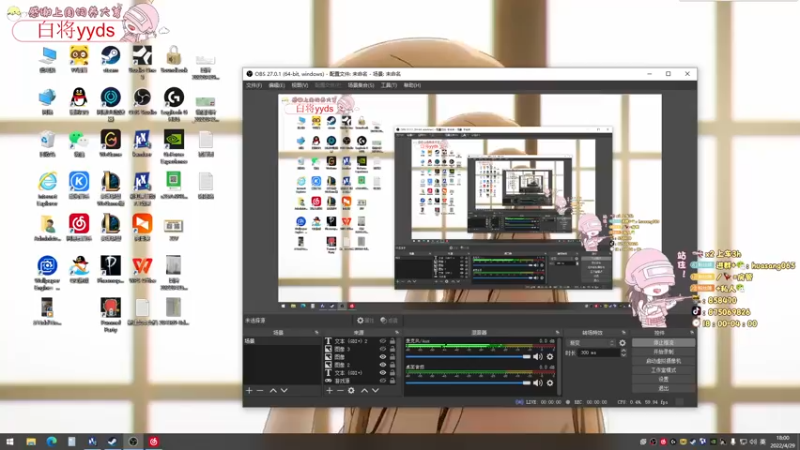
Task: Click the 300 ms duration field
Action: pos(599,353)
